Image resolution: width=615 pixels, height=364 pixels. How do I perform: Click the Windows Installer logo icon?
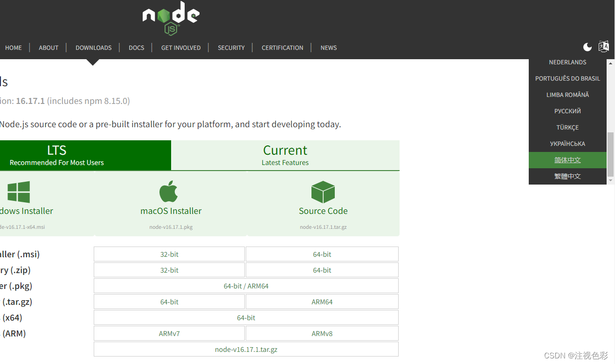pos(18,191)
